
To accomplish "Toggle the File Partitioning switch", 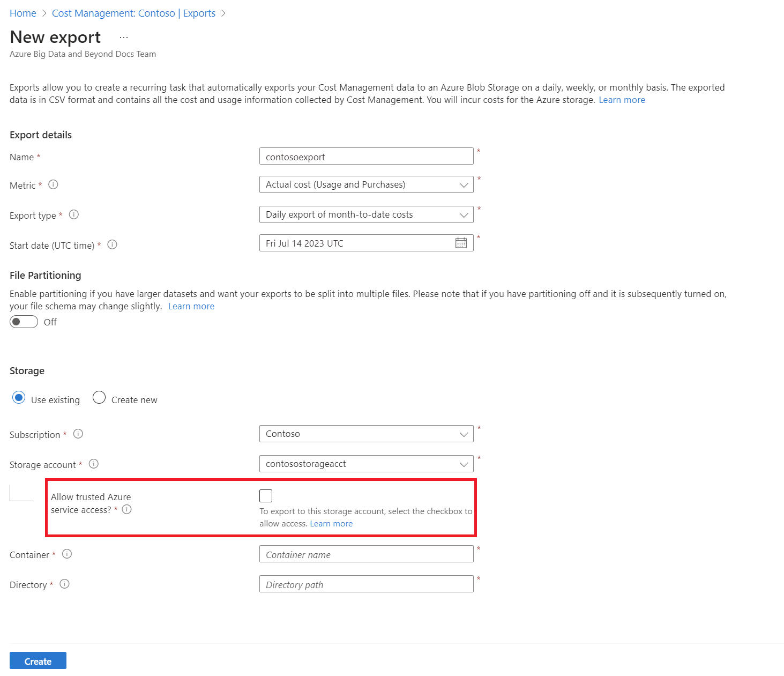I will tap(24, 322).
